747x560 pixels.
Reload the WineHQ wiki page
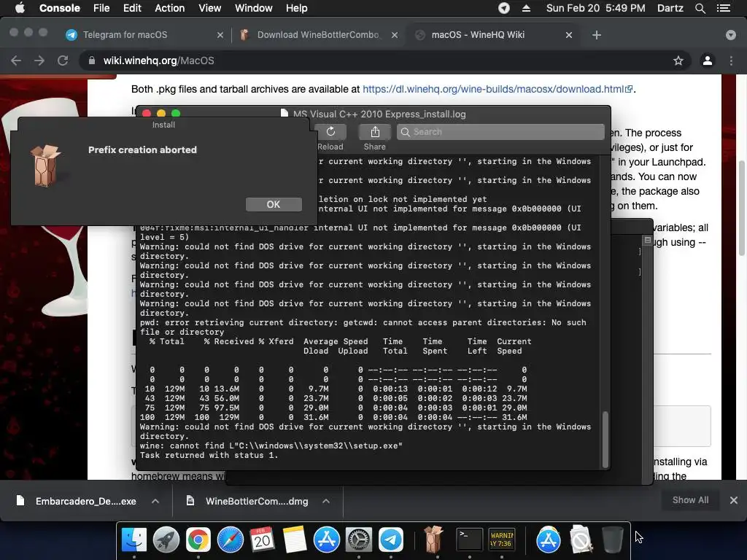pyautogui.click(x=63, y=61)
